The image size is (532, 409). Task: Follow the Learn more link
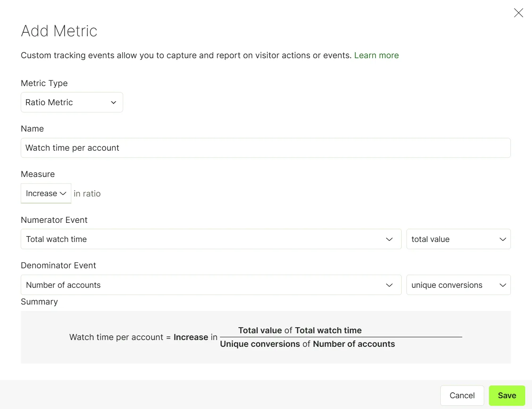point(376,55)
